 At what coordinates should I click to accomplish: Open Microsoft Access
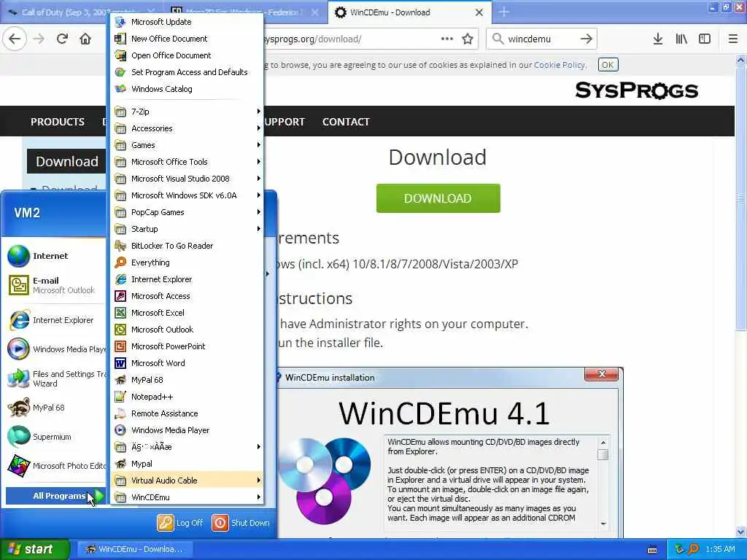(x=187, y=296)
